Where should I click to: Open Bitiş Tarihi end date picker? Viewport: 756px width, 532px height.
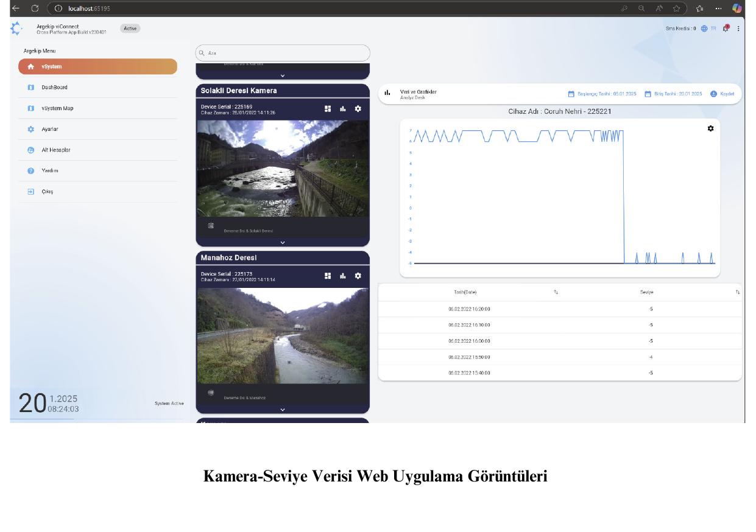(x=673, y=94)
